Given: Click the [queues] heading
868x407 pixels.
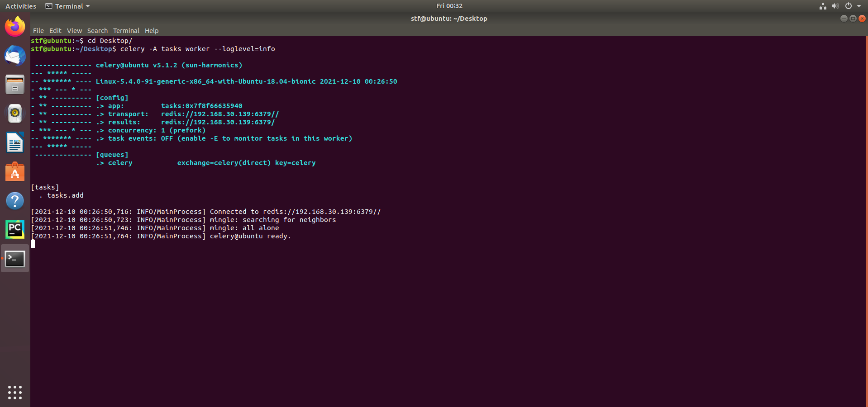Looking at the screenshot, I should tap(112, 155).
